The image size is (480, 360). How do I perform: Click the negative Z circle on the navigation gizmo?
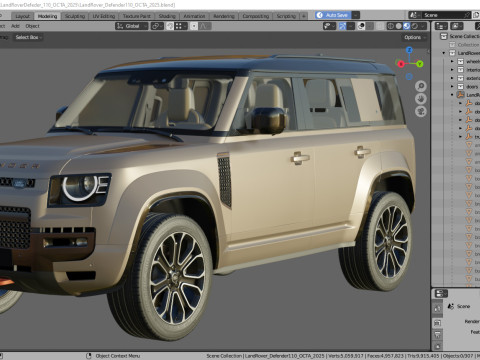(x=409, y=77)
